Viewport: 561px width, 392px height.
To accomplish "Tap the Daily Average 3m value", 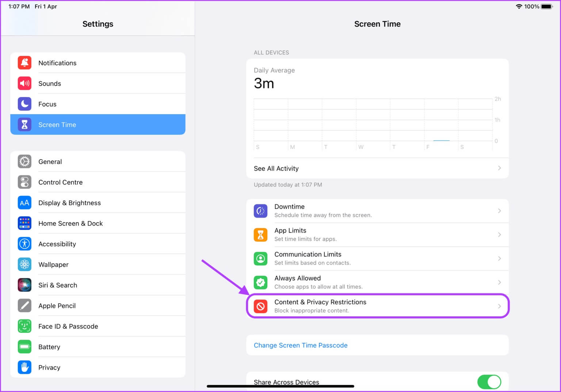I will [264, 84].
